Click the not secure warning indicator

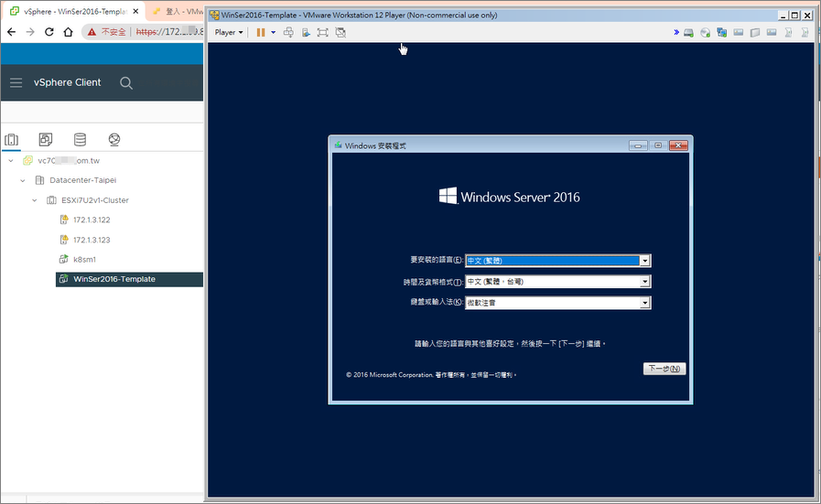tap(106, 32)
